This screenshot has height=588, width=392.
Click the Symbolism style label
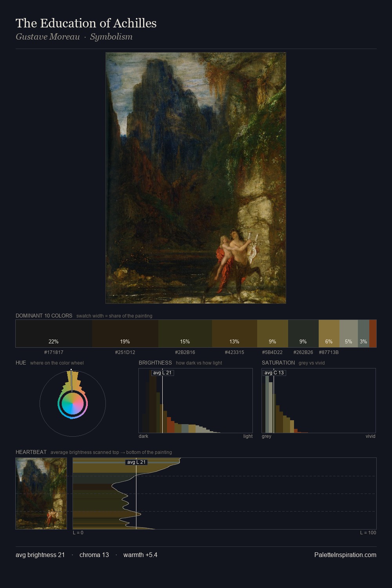pos(111,37)
